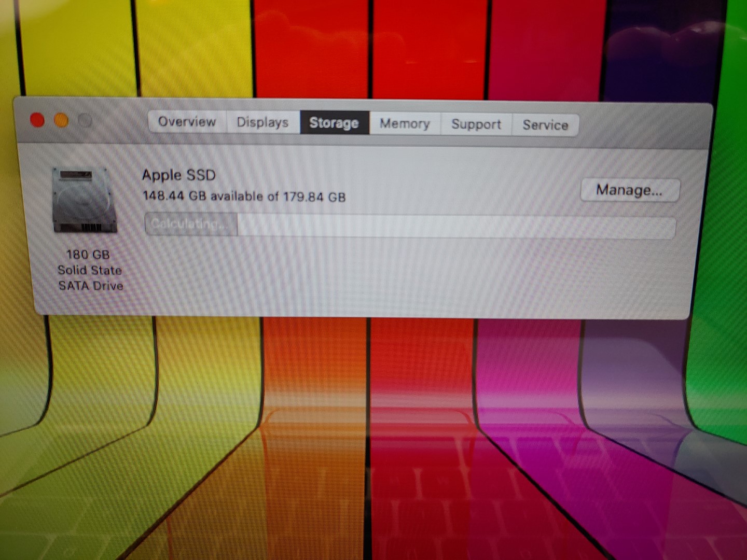Click the greyed-out zoom window button

pyautogui.click(x=85, y=121)
